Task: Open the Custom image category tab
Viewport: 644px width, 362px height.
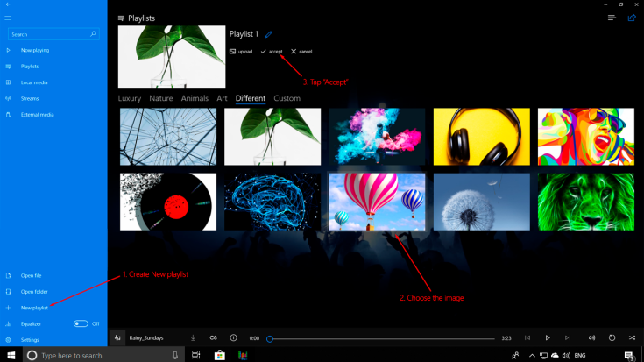Action: 287,98
